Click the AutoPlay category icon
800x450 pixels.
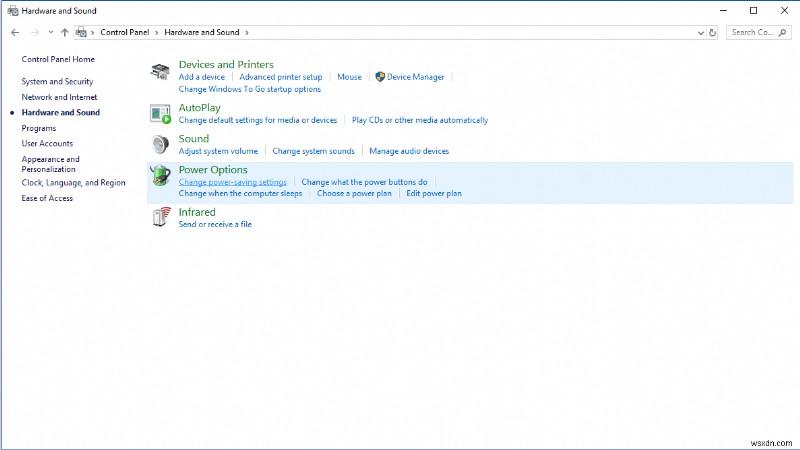pos(160,114)
